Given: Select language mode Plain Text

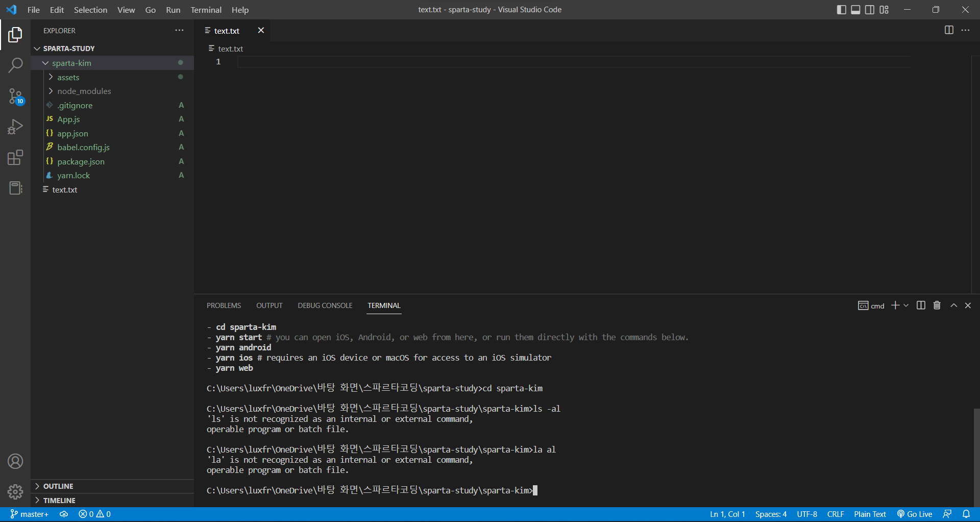Looking at the screenshot, I should click(870, 514).
